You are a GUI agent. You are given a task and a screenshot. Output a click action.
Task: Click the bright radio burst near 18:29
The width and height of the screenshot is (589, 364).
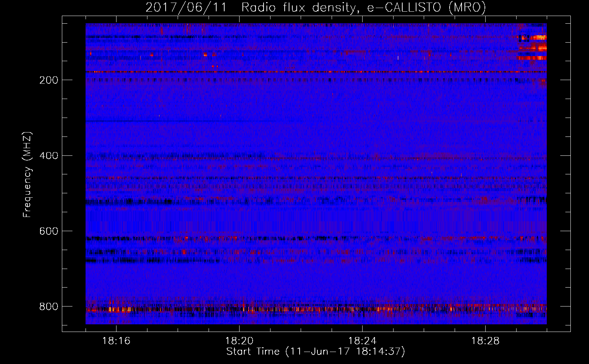click(532, 47)
